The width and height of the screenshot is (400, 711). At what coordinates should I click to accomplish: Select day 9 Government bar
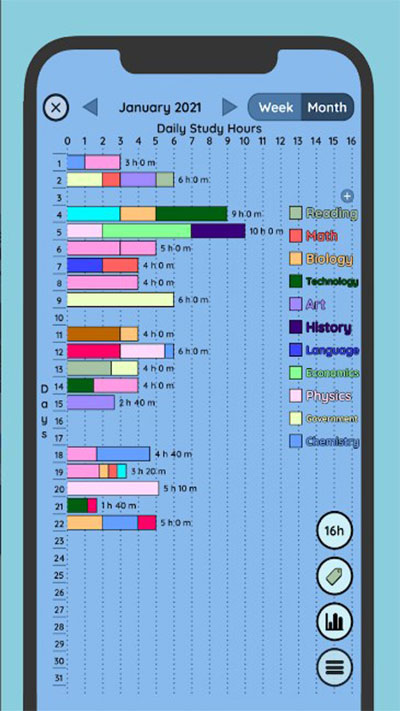[x=121, y=300]
